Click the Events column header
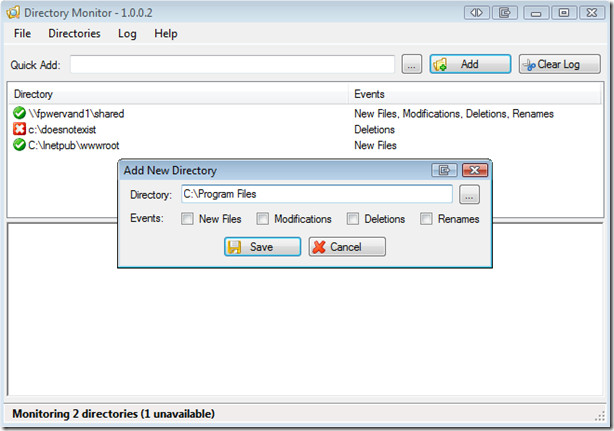Viewport: 614px width, 431px height. tap(475, 94)
